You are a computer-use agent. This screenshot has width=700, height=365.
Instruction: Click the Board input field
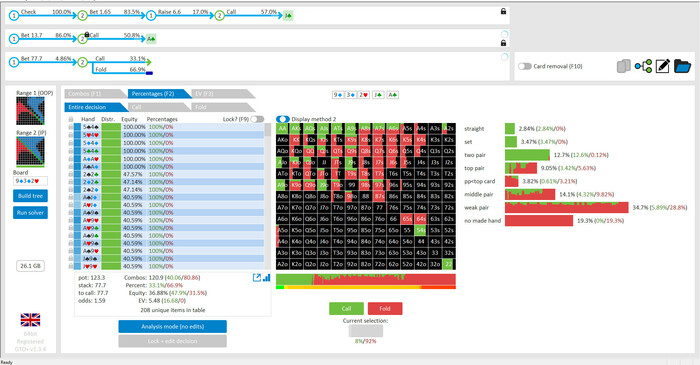click(x=30, y=181)
